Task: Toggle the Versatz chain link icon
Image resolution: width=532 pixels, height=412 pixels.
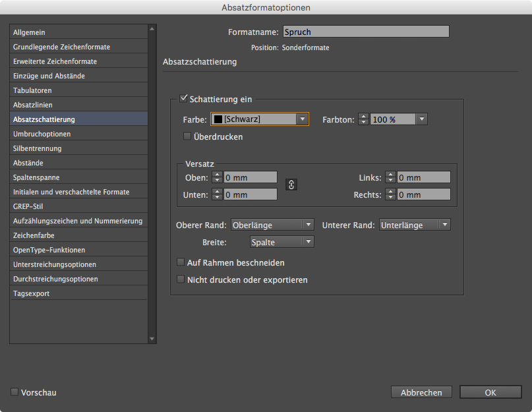Action: (x=291, y=185)
